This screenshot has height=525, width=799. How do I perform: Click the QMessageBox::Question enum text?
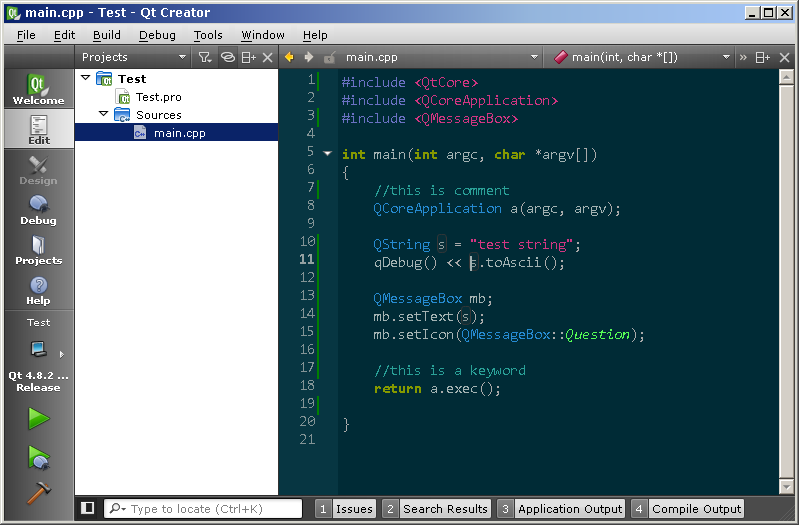click(x=546, y=334)
